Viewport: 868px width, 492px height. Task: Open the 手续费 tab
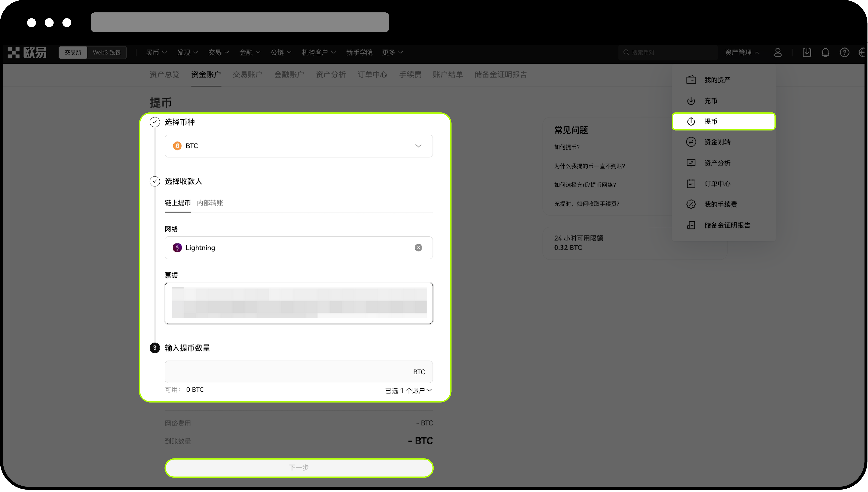coord(410,75)
